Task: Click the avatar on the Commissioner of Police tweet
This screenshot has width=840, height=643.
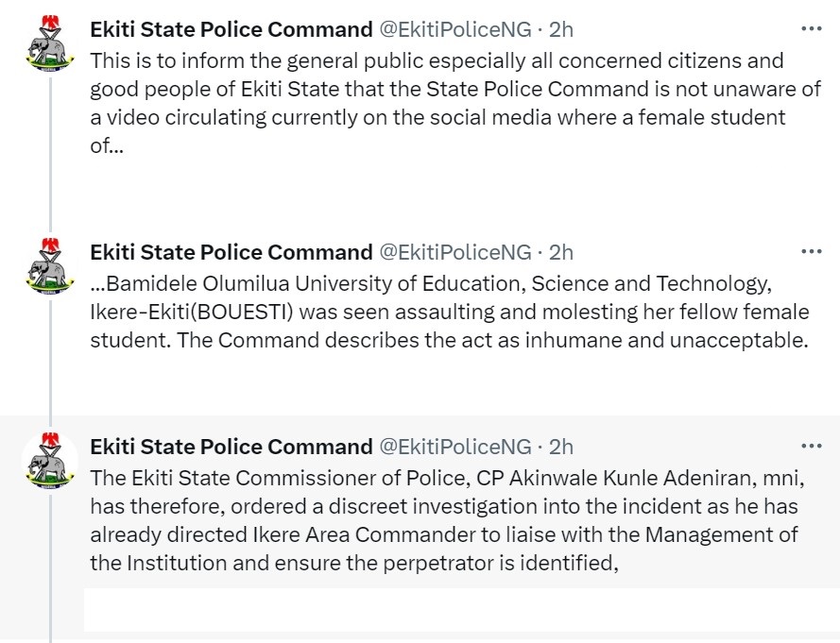Action: (49, 461)
